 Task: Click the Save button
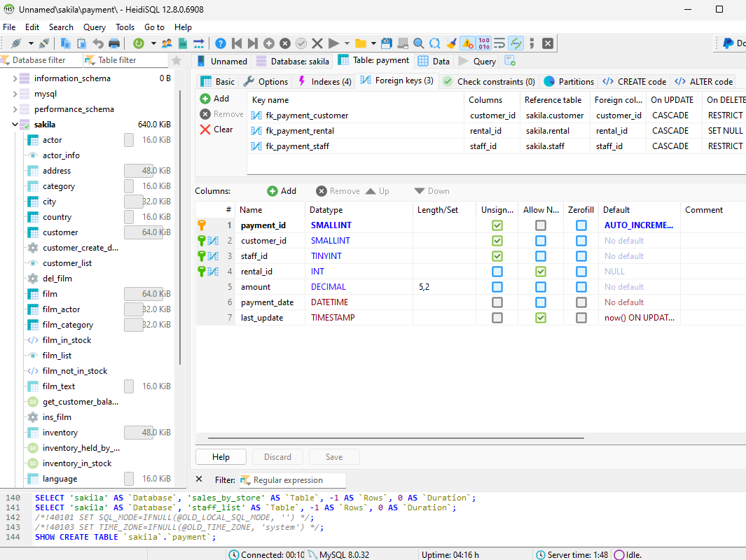[x=334, y=457]
